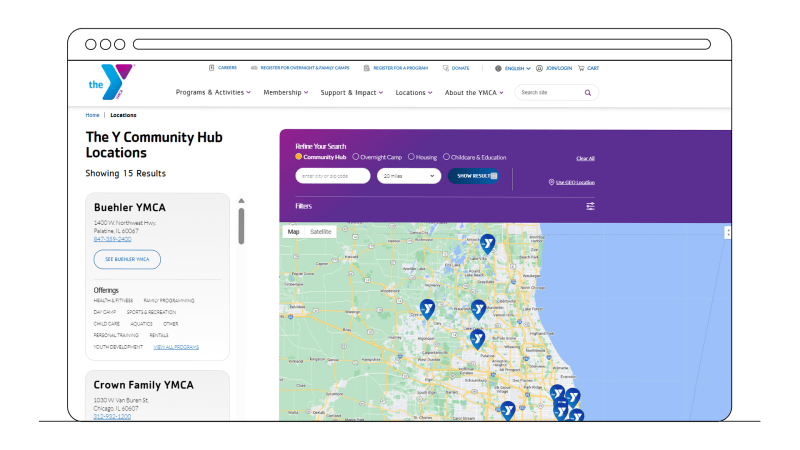
Task: Select the Housing radio button
Action: click(411, 157)
